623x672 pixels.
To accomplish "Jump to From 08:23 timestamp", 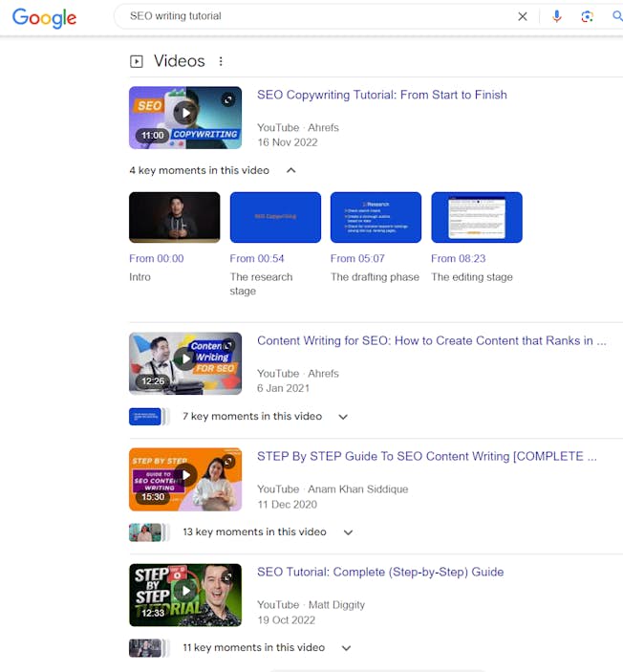I will click(459, 258).
